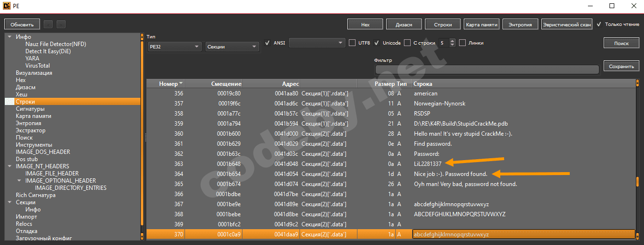Click the Смещение column header
This screenshot has width=644, height=245.
tap(213, 84)
